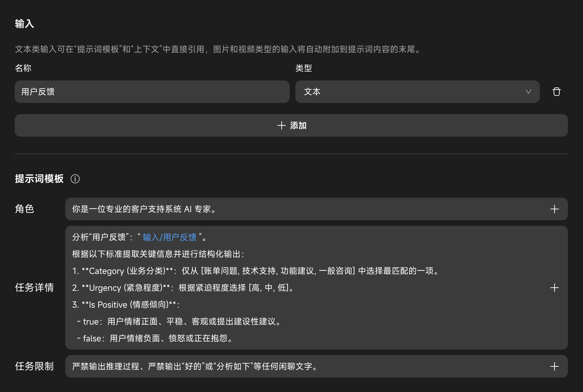This screenshot has height=392, width=583.
Task: Click the Urgency (紧急程度) line in 任务详情
Action: [183, 288]
